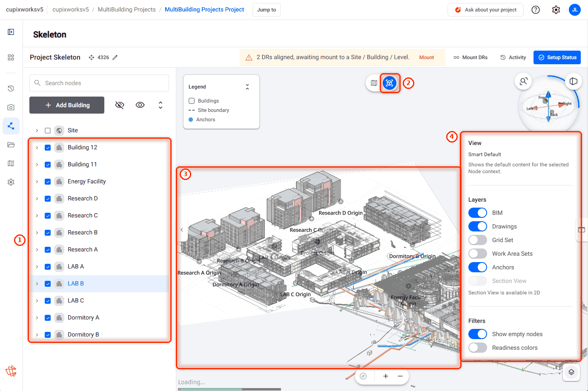This screenshot has width=588, height=391.
Task: Collapse the Legend panel
Action: (x=247, y=87)
